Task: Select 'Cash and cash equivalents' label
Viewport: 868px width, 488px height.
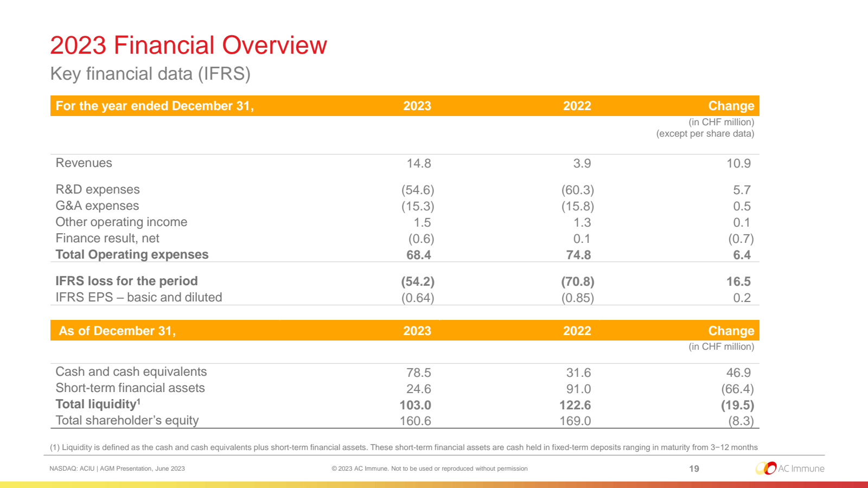Action: tap(131, 372)
